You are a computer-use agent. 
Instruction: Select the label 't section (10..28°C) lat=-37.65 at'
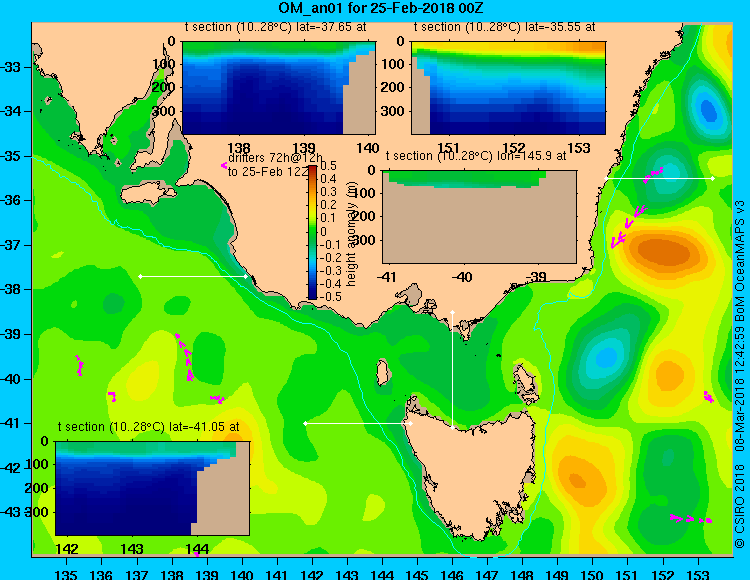click(x=276, y=27)
